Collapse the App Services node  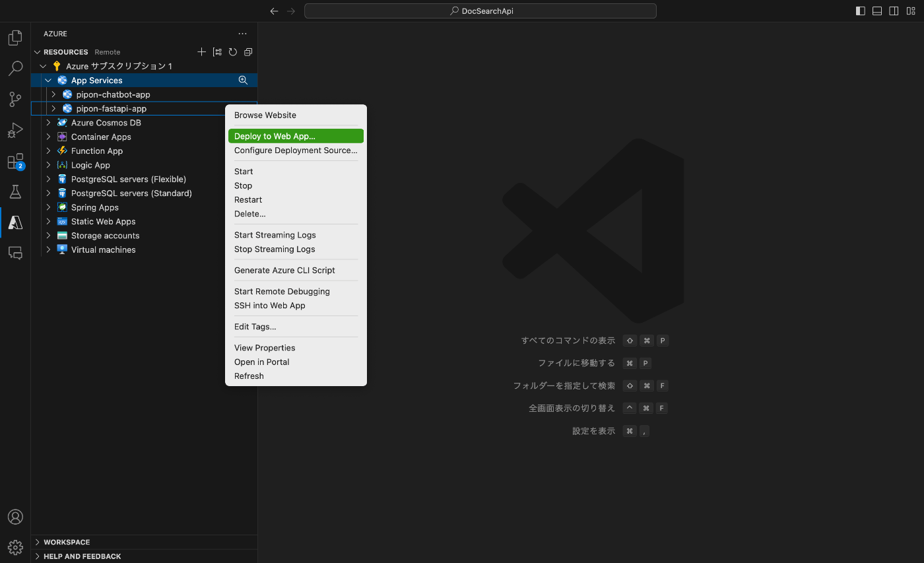click(48, 81)
